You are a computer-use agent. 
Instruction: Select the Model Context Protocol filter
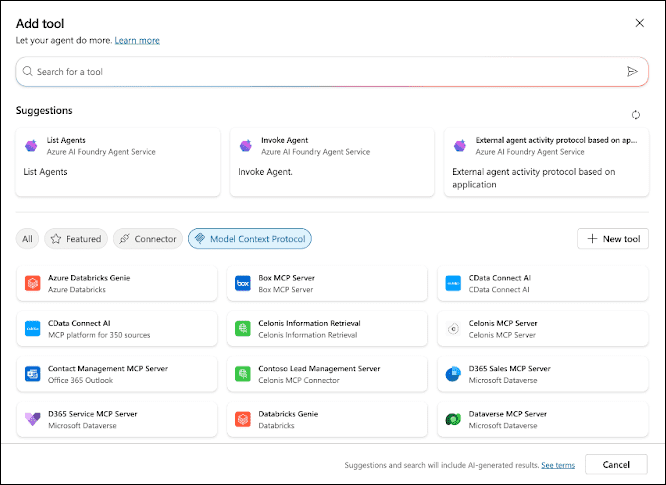pyautogui.click(x=250, y=239)
